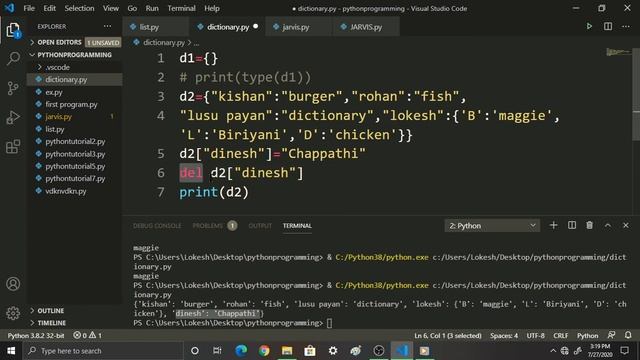Screen dimensions: 640x360
Task: Click 'Ln 6, Col 1' cursor position
Action: [448, 336]
